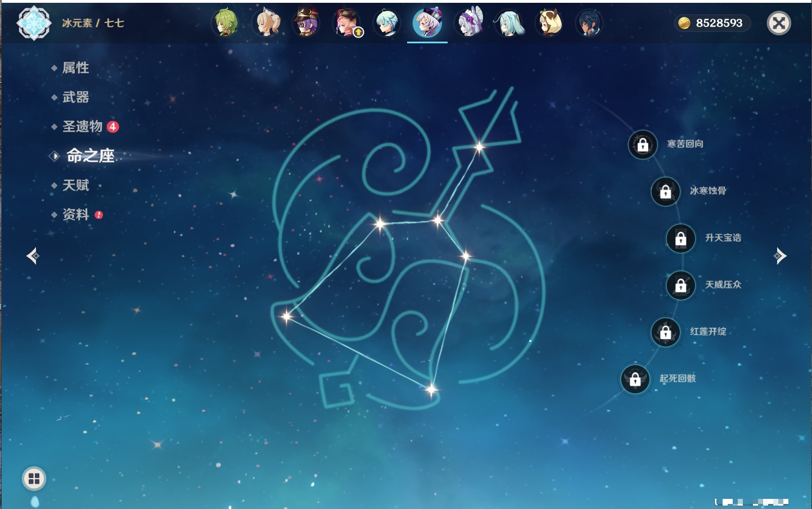Go to the next character with right arrow
The width and height of the screenshot is (812, 509).
[x=780, y=256]
